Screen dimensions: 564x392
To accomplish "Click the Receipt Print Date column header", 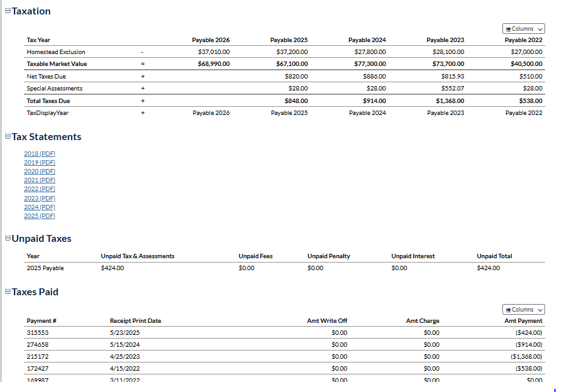I will [x=135, y=321].
